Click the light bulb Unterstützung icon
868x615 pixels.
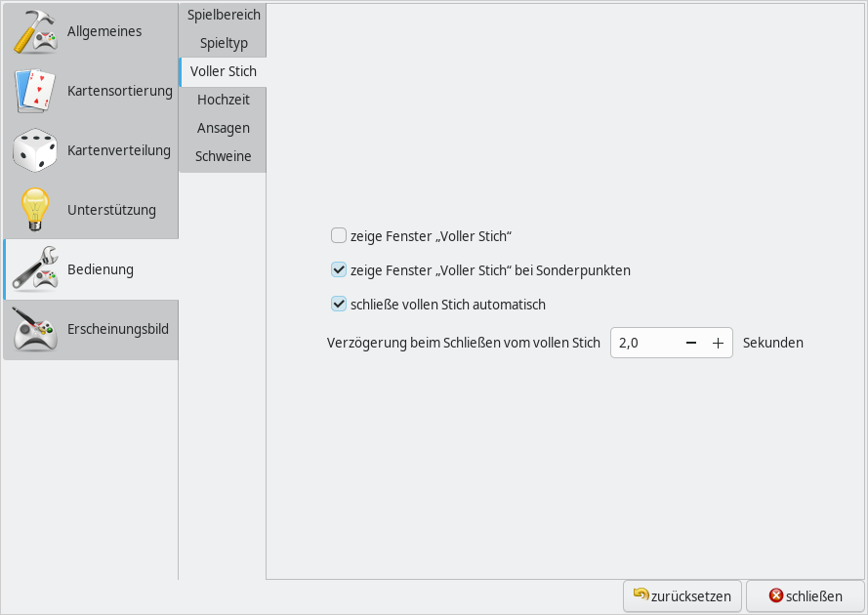click(35, 210)
